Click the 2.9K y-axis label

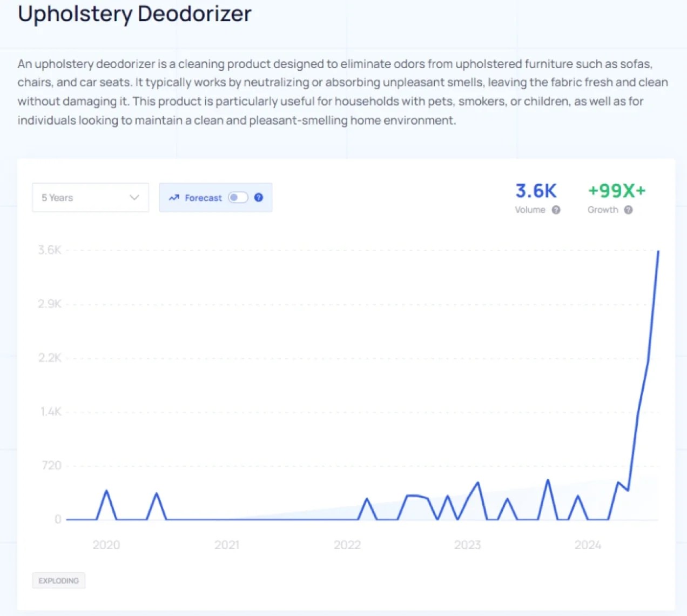pos(50,304)
